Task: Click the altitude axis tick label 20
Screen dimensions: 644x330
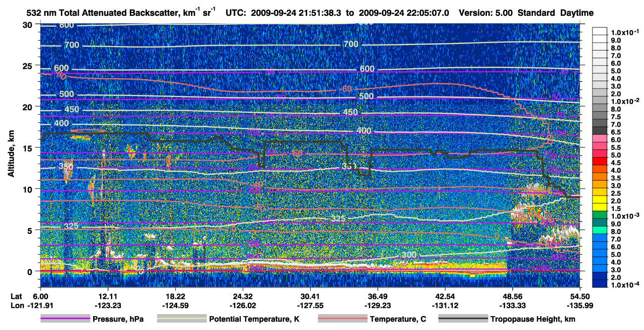Action: click(x=29, y=106)
